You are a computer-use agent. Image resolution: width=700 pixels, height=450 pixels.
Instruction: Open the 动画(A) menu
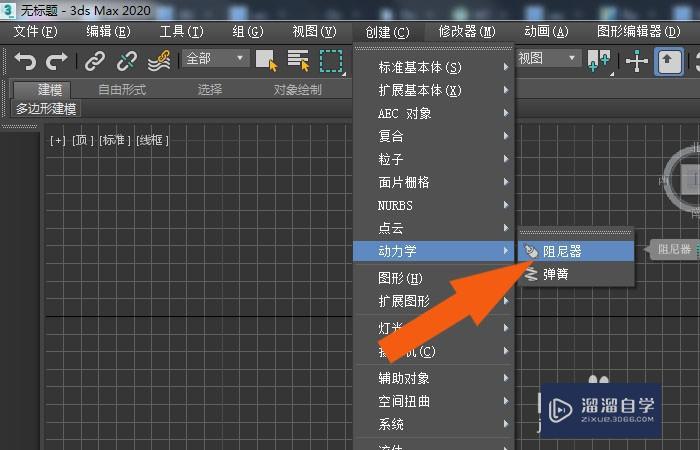[546, 32]
